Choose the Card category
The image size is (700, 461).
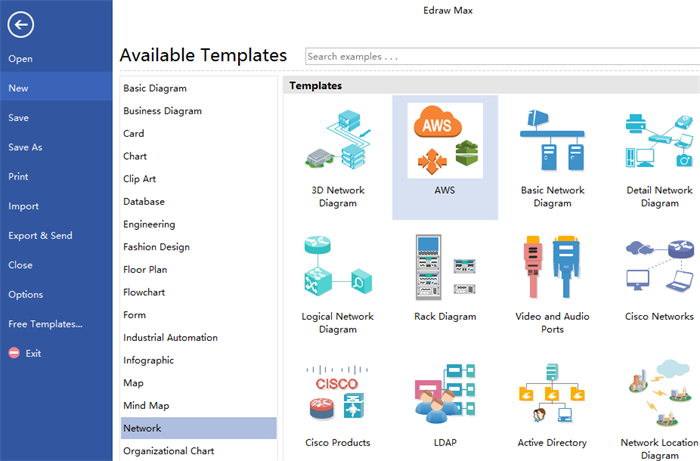133,133
